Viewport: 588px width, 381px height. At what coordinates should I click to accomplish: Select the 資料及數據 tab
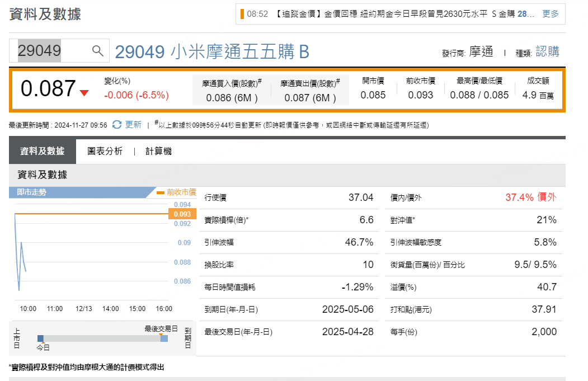[x=42, y=151]
